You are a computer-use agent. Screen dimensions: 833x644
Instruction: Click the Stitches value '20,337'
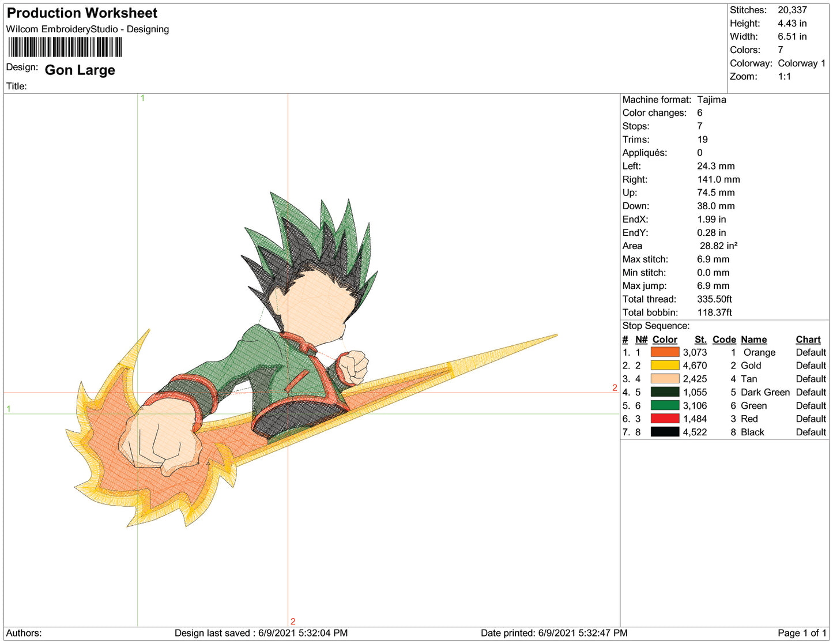(x=792, y=10)
